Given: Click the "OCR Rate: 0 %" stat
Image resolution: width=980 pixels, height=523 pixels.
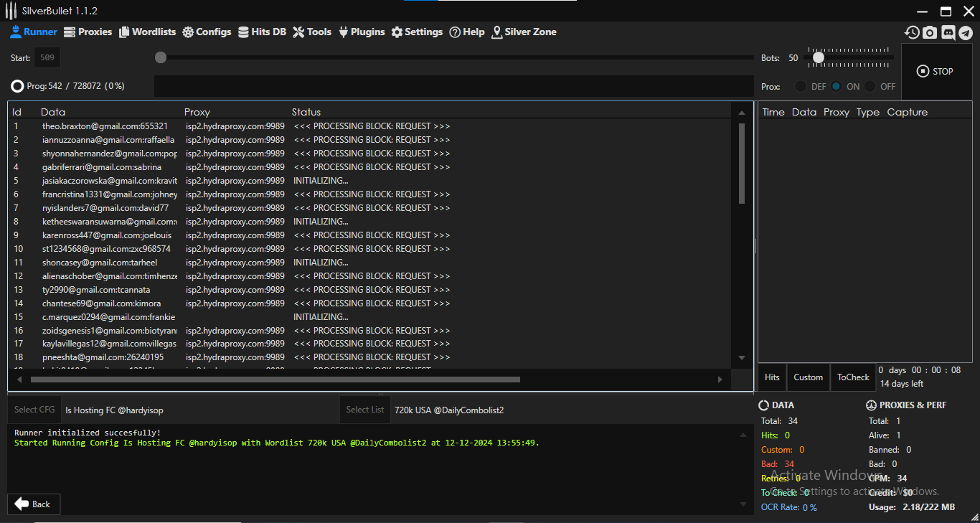Looking at the screenshot, I should pos(789,507).
